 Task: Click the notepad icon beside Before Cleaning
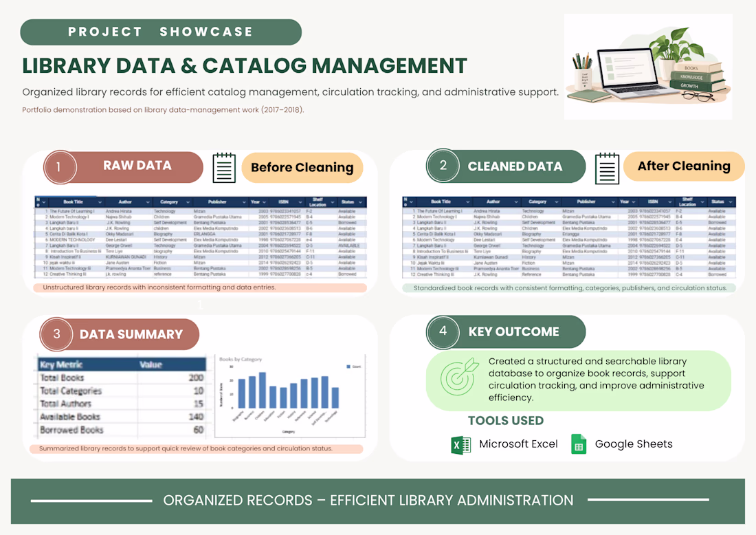224,167
